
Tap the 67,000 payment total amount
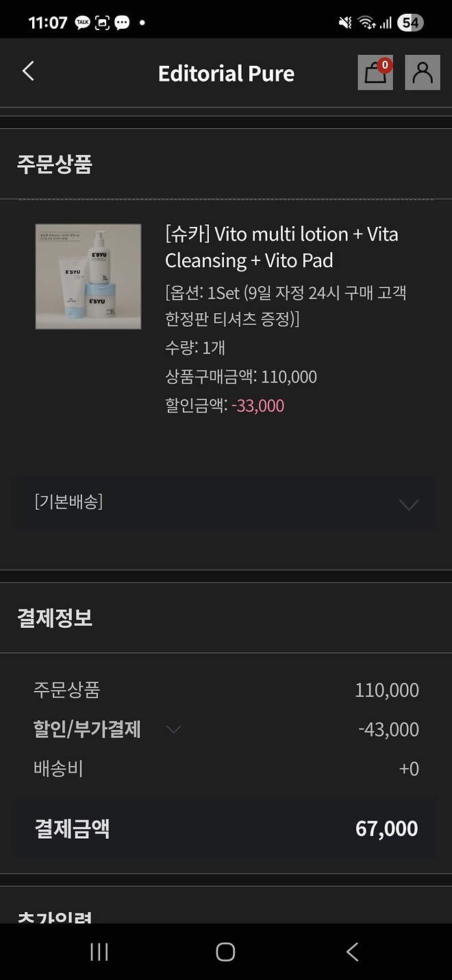click(x=386, y=829)
